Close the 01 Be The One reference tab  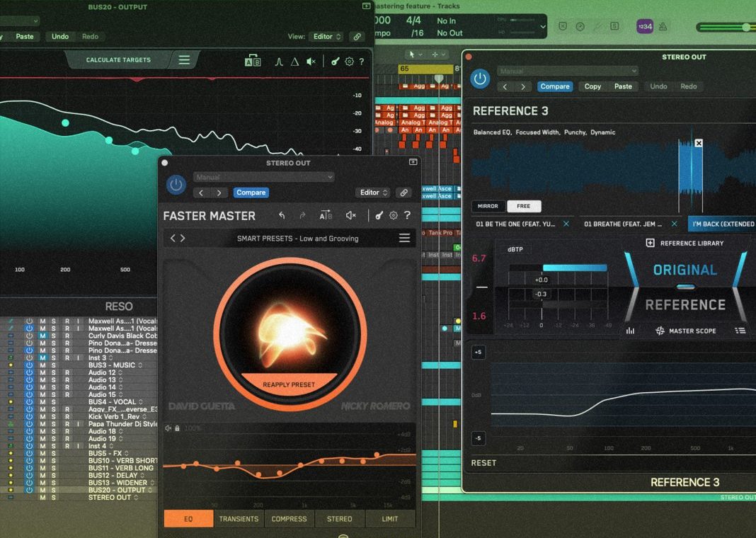tap(566, 224)
